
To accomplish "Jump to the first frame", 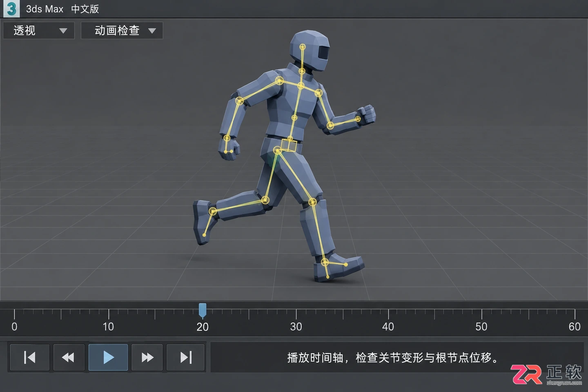I will click(x=29, y=358).
